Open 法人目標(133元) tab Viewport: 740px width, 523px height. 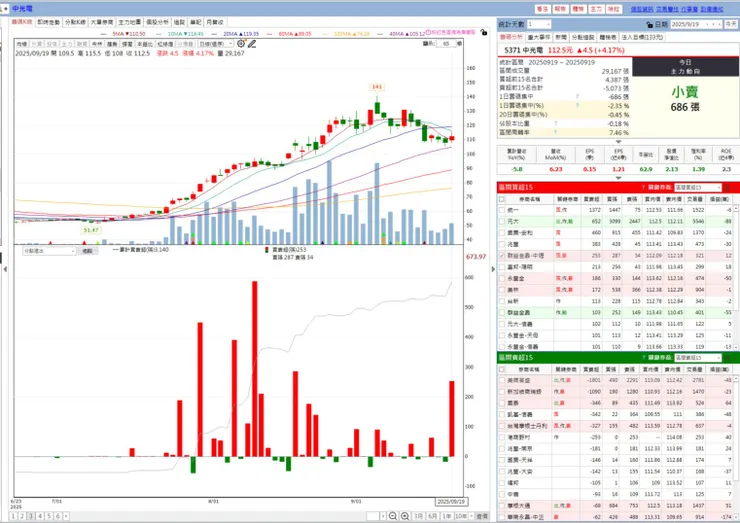click(642, 37)
